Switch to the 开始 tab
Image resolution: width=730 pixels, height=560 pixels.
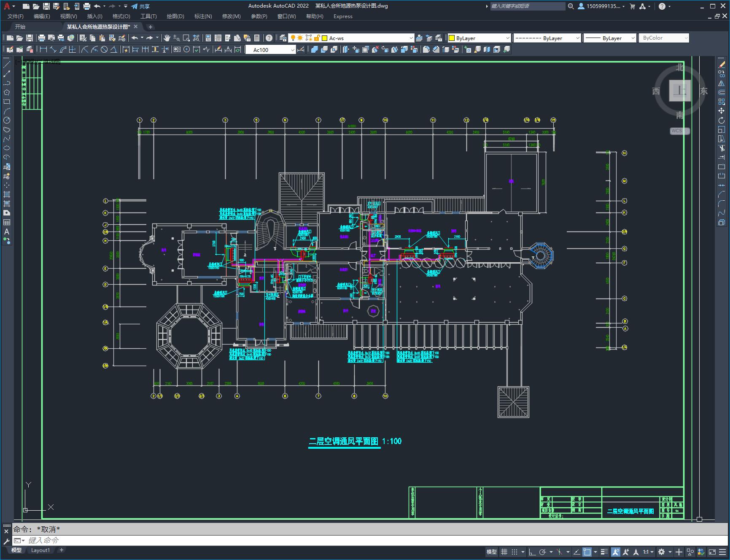20,27
